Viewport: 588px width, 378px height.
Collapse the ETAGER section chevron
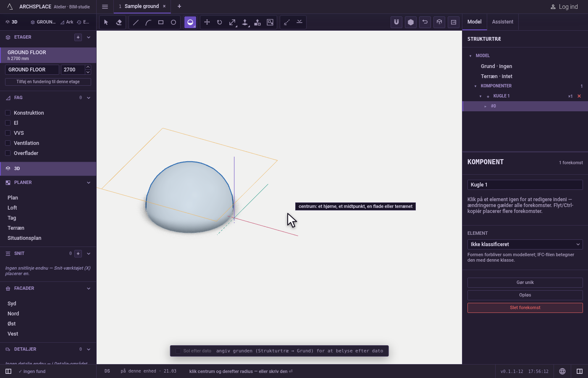(89, 37)
